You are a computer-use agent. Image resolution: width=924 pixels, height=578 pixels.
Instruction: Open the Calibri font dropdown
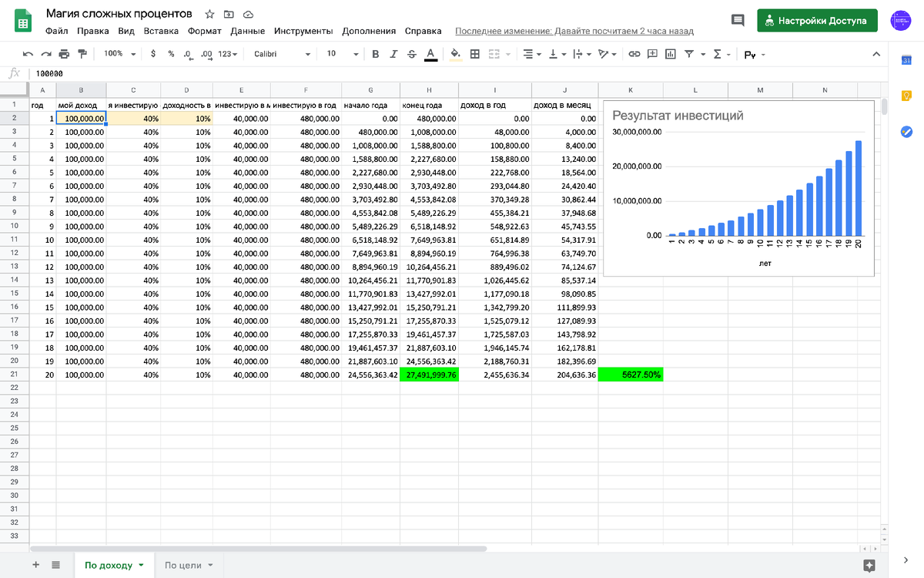[282, 54]
